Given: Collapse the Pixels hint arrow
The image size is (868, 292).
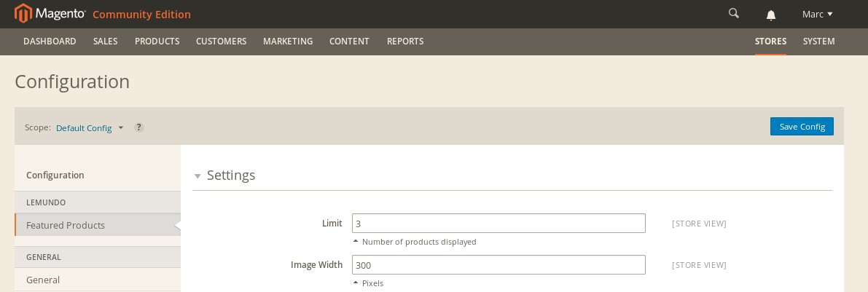Looking at the screenshot, I should pos(356,283).
